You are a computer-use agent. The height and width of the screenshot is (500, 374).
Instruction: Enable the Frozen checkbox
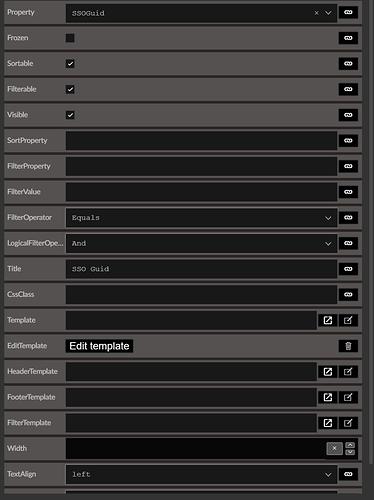pos(70,38)
